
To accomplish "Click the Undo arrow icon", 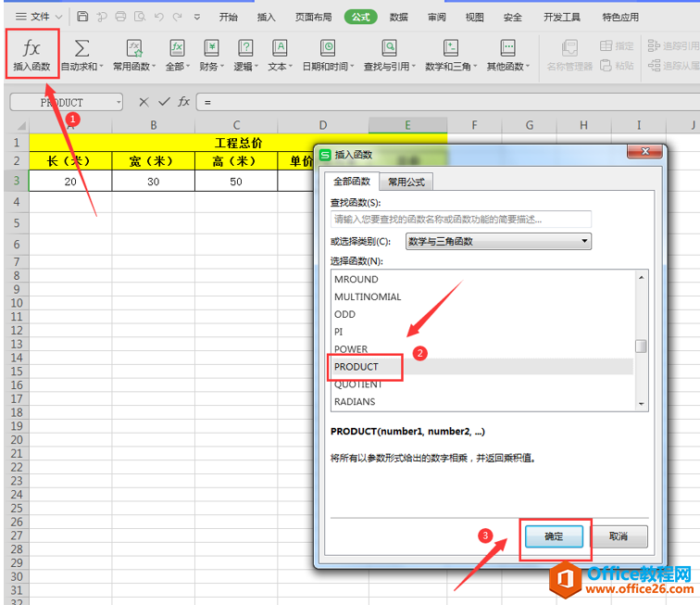I will (159, 17).
